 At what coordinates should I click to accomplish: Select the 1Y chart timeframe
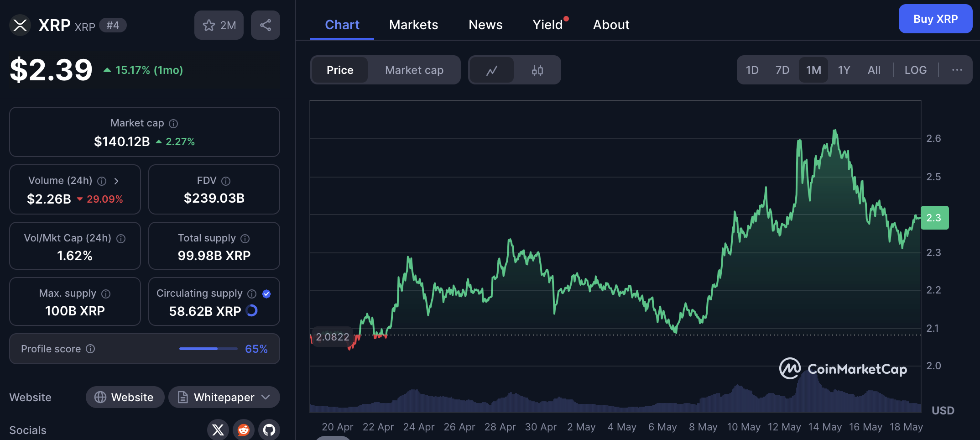coord(844,70)
